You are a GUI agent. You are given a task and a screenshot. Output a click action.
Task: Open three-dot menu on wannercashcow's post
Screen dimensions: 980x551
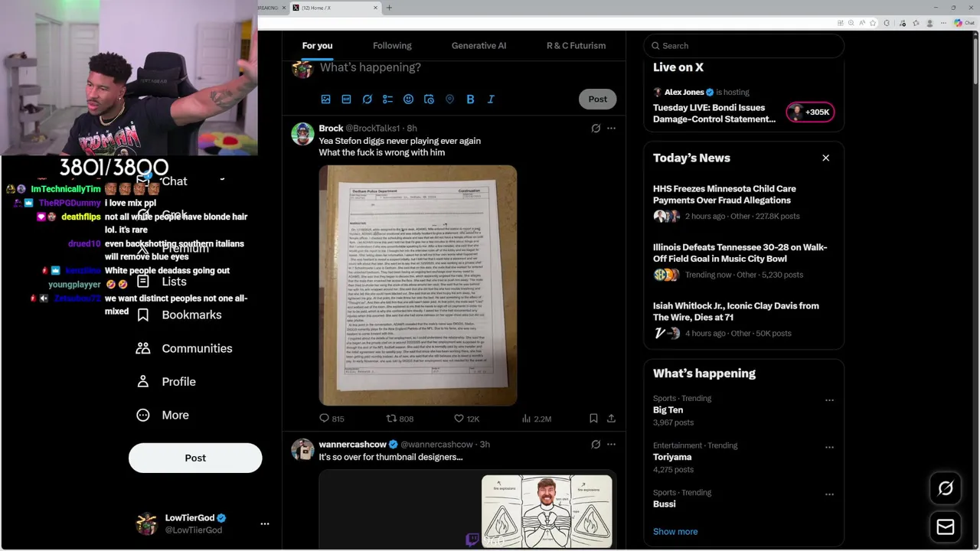pyautogui.click(x=611, y=444)
